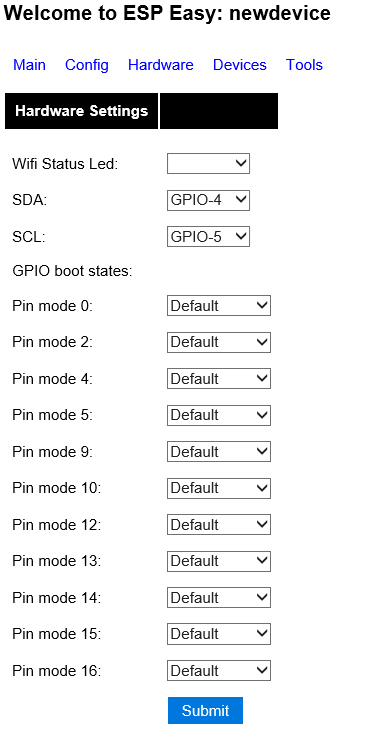
Task: Change the Pin mode 10 setting
Action: point(219,488)
